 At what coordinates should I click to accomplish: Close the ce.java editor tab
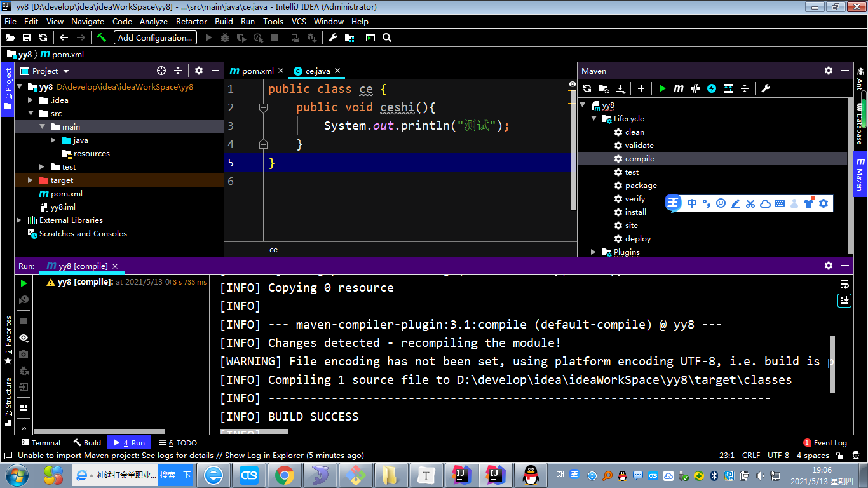tap(337, 71)
